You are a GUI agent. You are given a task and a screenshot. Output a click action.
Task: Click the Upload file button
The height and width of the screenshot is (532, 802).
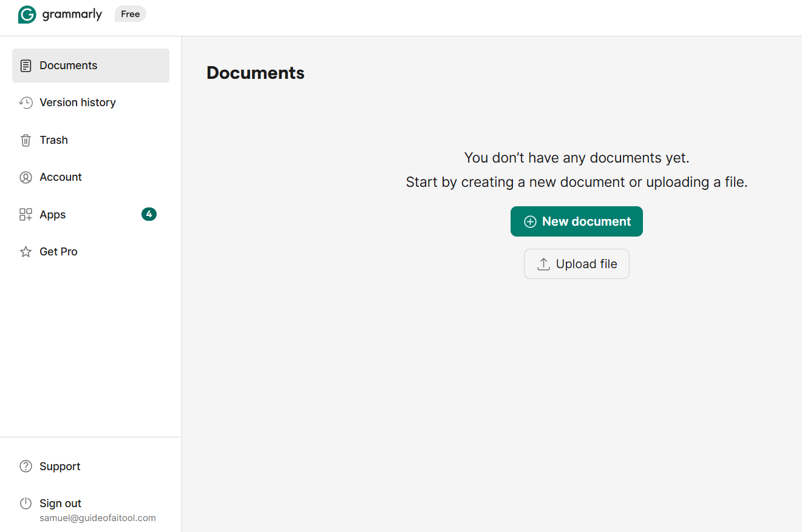(x=577, y=264)
